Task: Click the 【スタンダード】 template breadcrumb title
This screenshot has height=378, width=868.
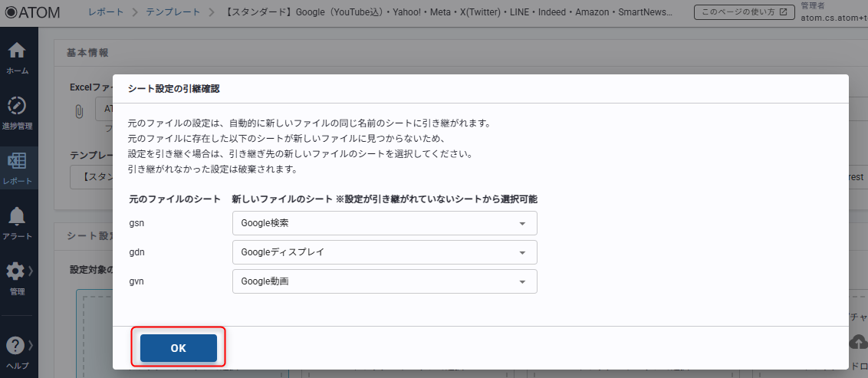Action: (x=447, y=12)
